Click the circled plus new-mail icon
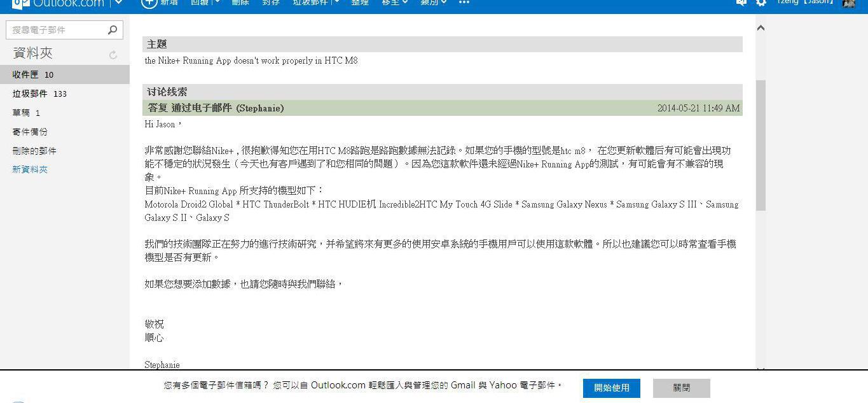The image size is (868, 403). coord(148,3)
